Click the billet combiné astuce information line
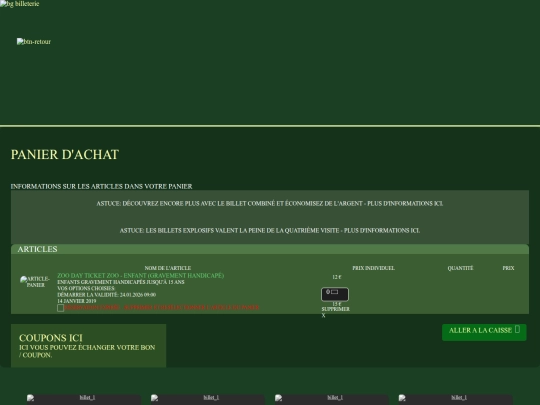This screenshot has height=405, width=540. tap(270, 204)
